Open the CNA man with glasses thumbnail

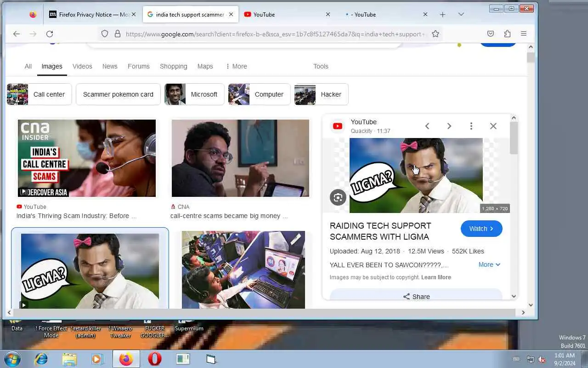pos(240,158)
